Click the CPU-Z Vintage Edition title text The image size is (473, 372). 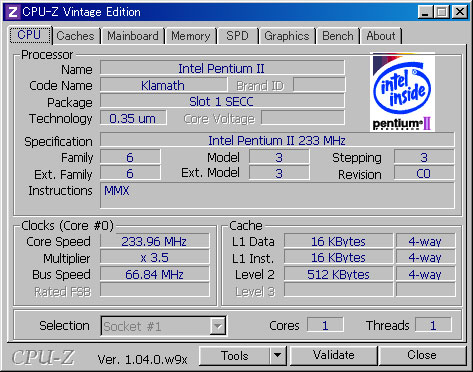tap(81, 12)
